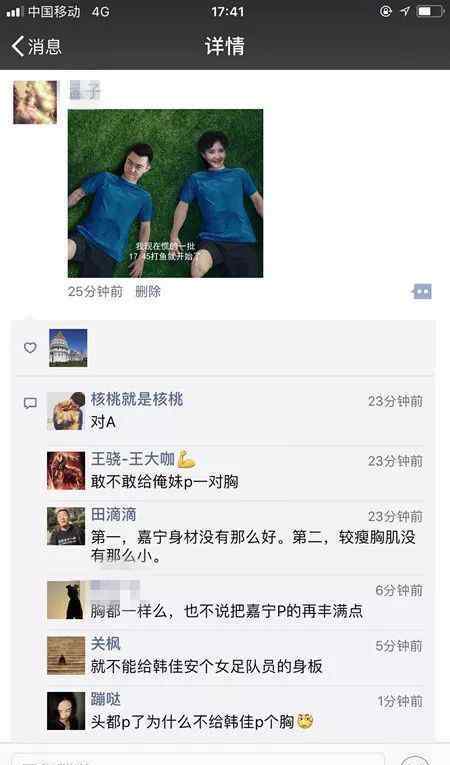
Task: Open 核桃就是核桃 profile name link
Action: point(137,399)
